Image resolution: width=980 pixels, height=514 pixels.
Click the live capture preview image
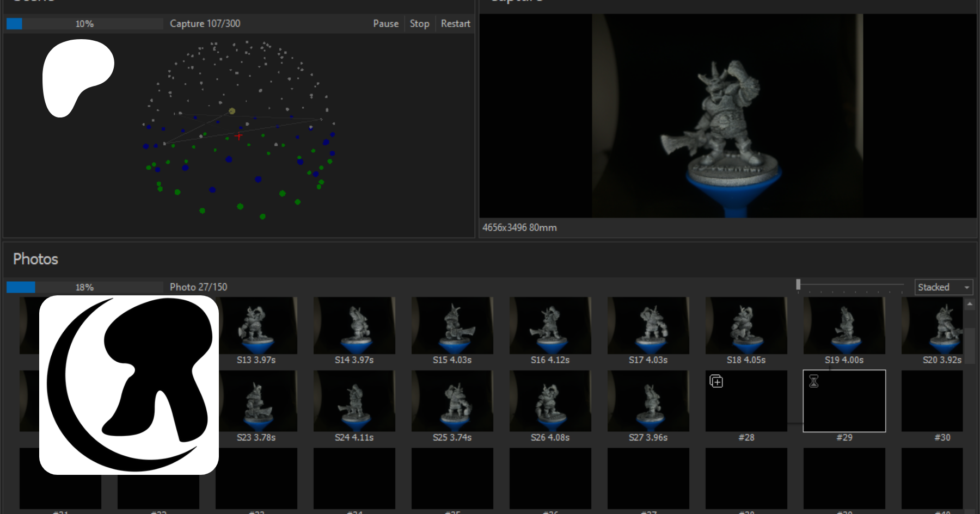727,116
